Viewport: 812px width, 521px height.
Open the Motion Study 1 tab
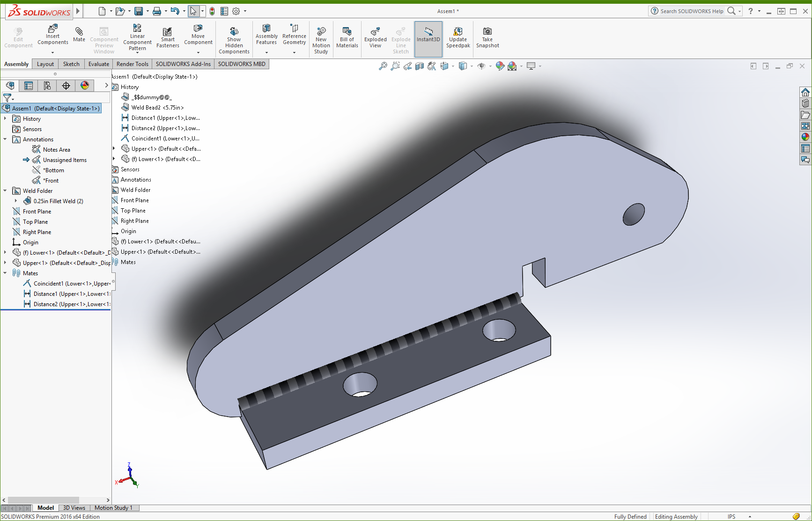click(x=113, y=508)
